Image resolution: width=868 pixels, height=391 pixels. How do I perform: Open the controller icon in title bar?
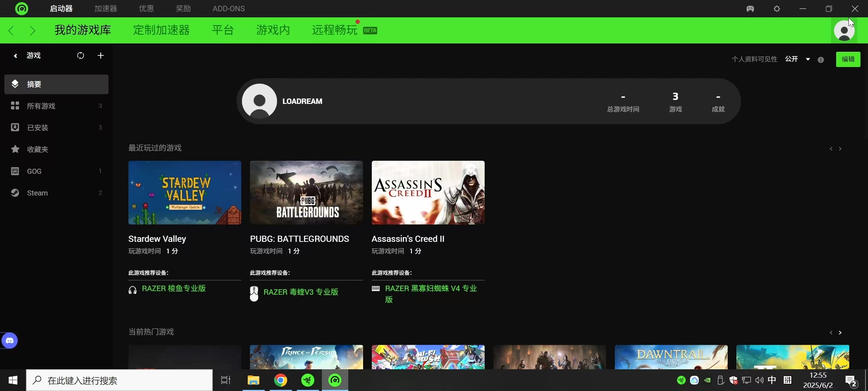pyautogui.click(x=750, y=9)
